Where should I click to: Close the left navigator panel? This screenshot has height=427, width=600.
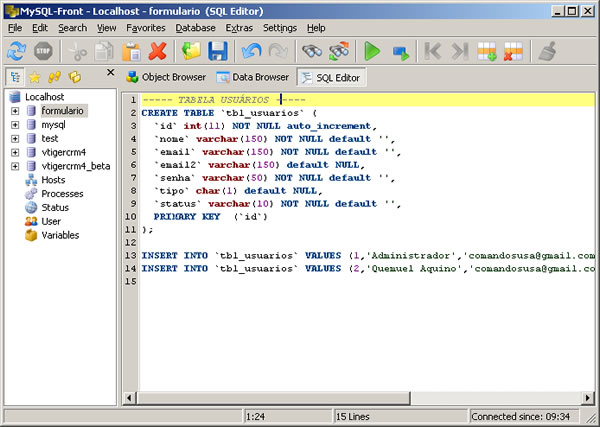point(110,72)
